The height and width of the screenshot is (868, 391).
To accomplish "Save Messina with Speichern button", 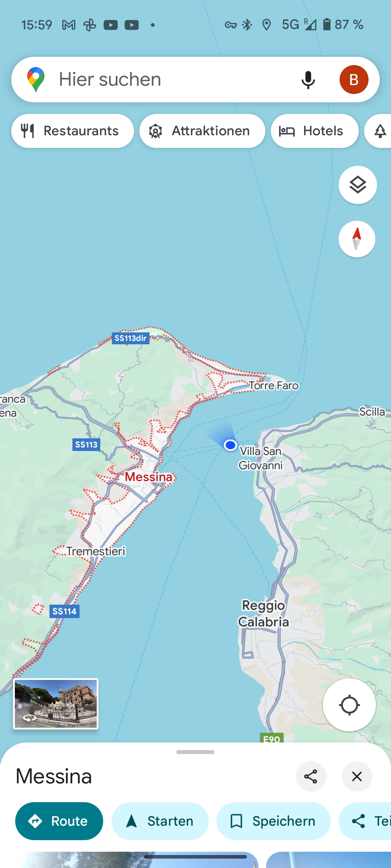I will click(x=274, y=821).
